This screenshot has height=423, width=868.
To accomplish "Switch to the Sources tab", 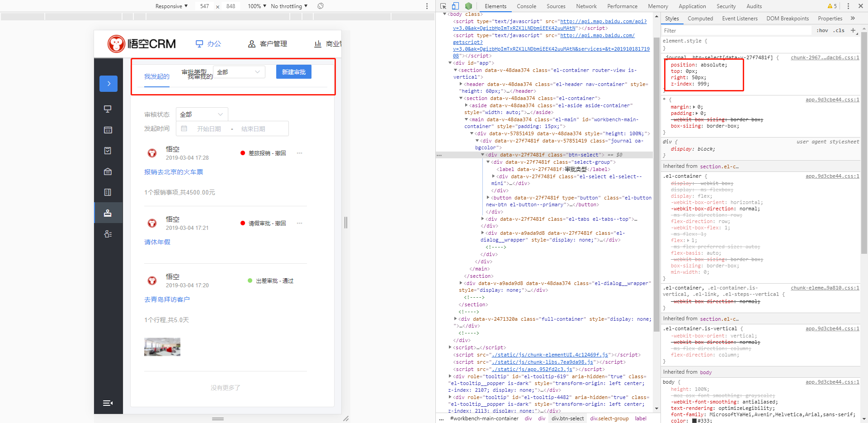I will click(x=556, y=6).
